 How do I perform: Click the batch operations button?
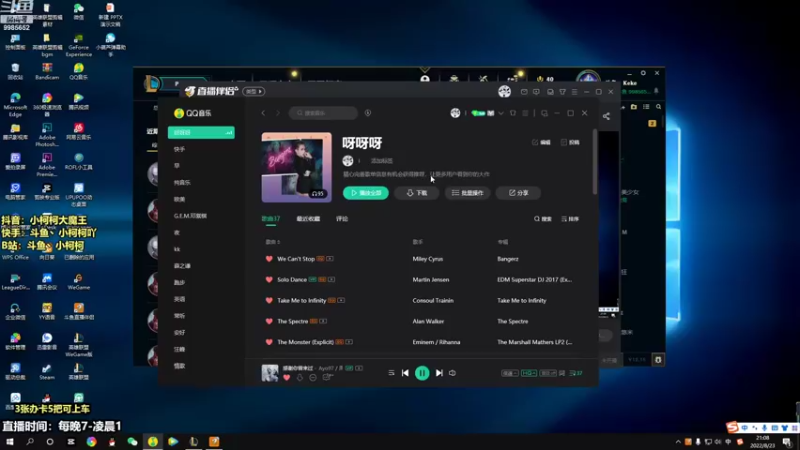pos(467,193)
